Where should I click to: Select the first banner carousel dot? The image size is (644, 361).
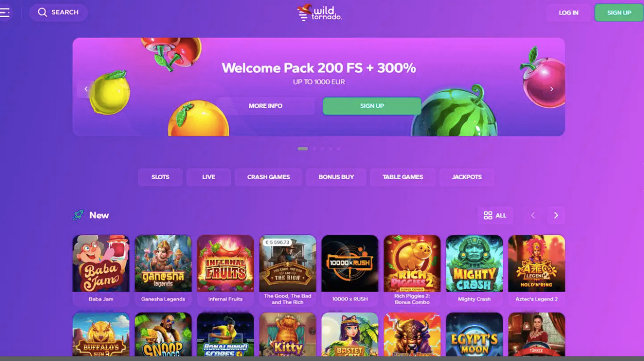coord(303,149)
